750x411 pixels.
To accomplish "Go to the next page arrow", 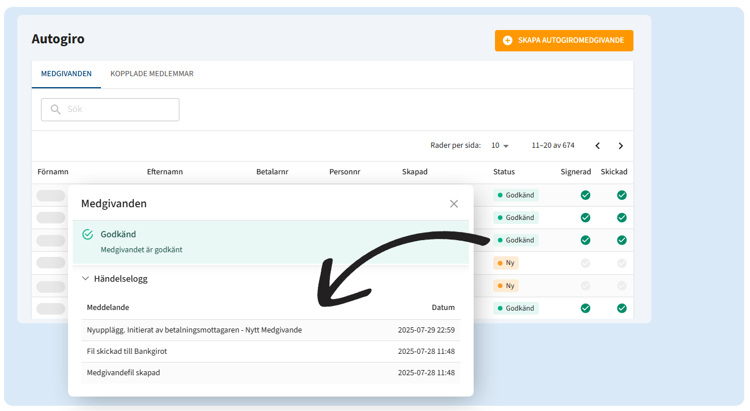I will [x=620, y=145].
